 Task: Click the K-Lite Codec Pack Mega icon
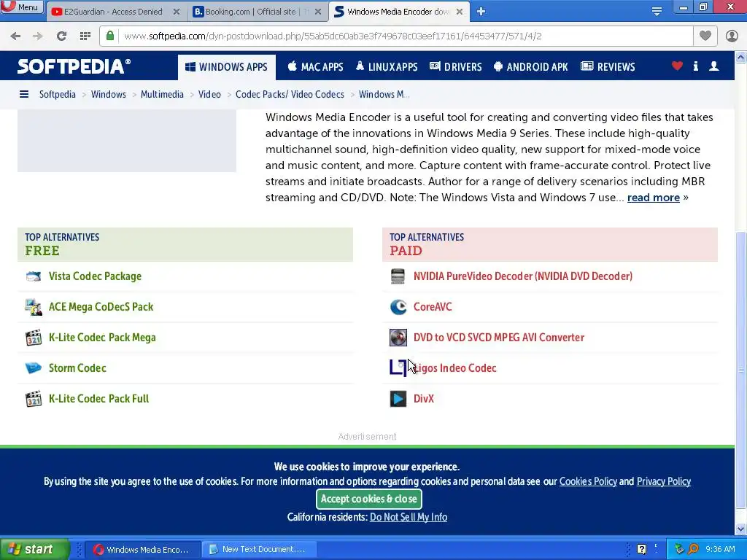tap(34, 337)
